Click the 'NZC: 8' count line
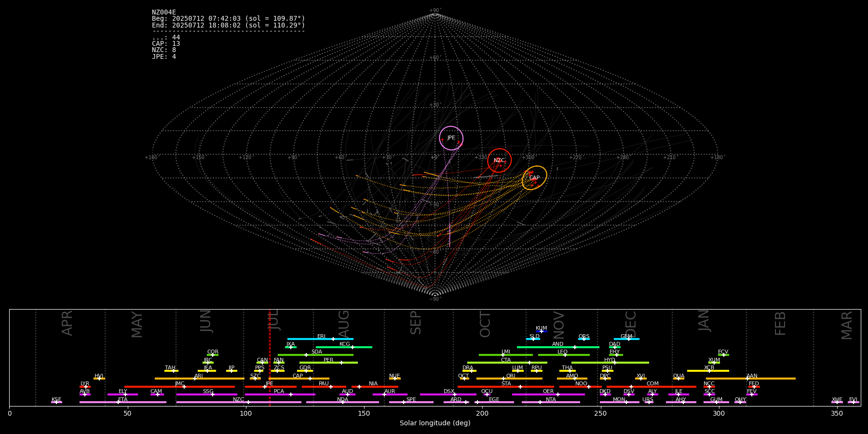 [164, 50]
